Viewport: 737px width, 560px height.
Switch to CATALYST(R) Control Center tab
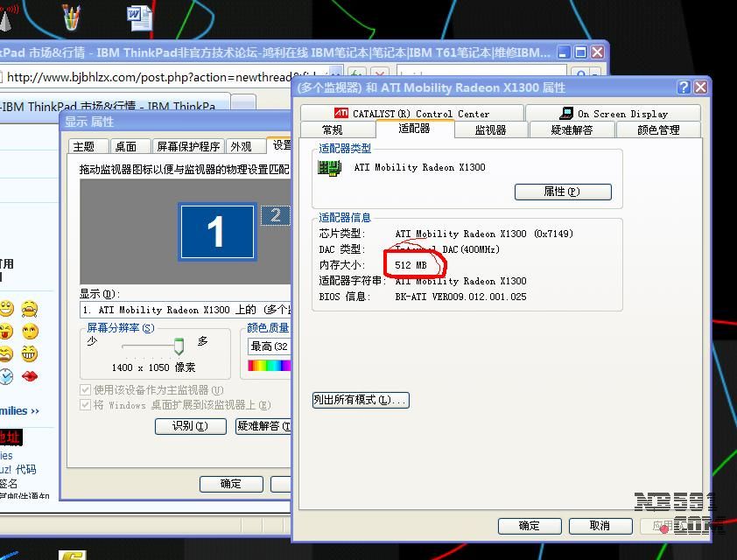point(411,113)
